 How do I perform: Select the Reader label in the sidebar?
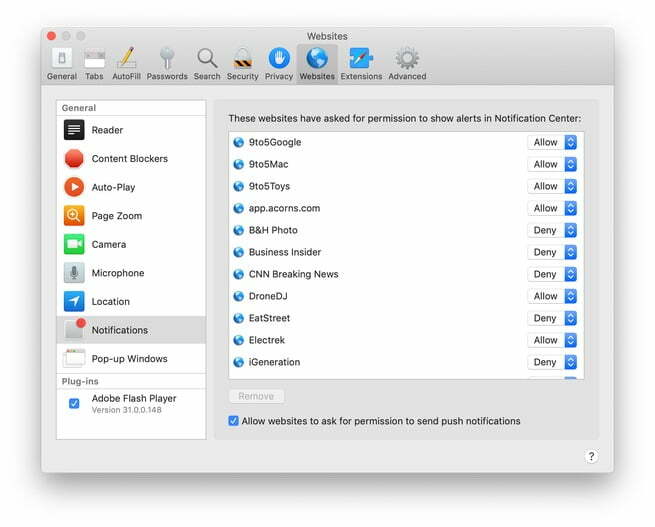[x=107, y=130]
